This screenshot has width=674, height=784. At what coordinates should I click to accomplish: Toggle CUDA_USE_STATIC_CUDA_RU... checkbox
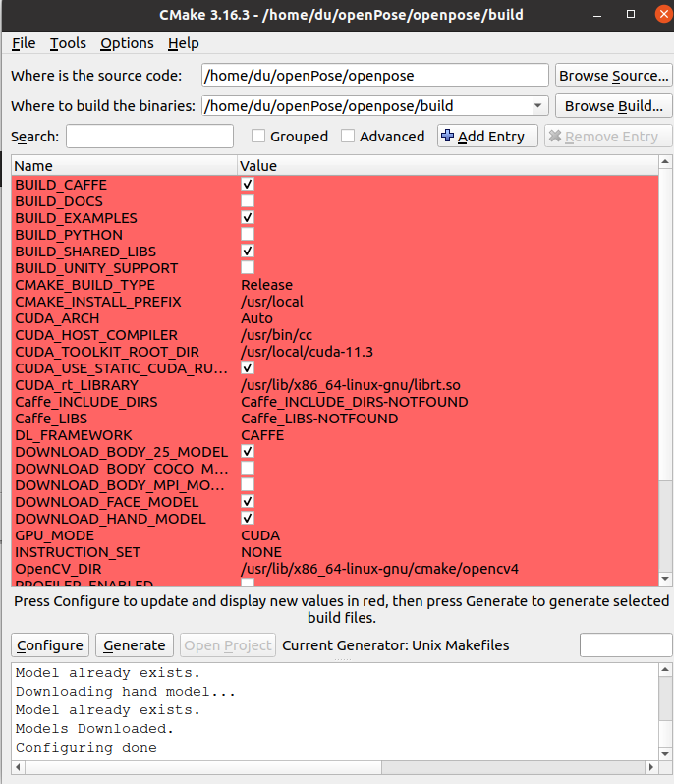click(x=248, y=368)
